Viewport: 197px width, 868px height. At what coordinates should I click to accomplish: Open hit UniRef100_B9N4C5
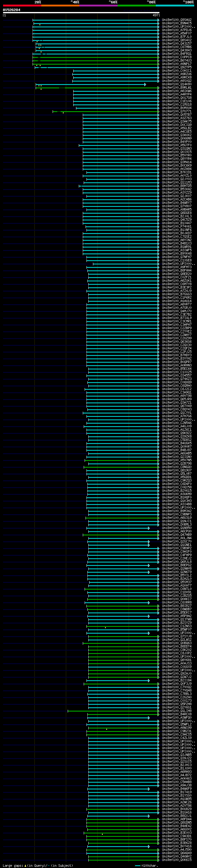tap(177, 23)
